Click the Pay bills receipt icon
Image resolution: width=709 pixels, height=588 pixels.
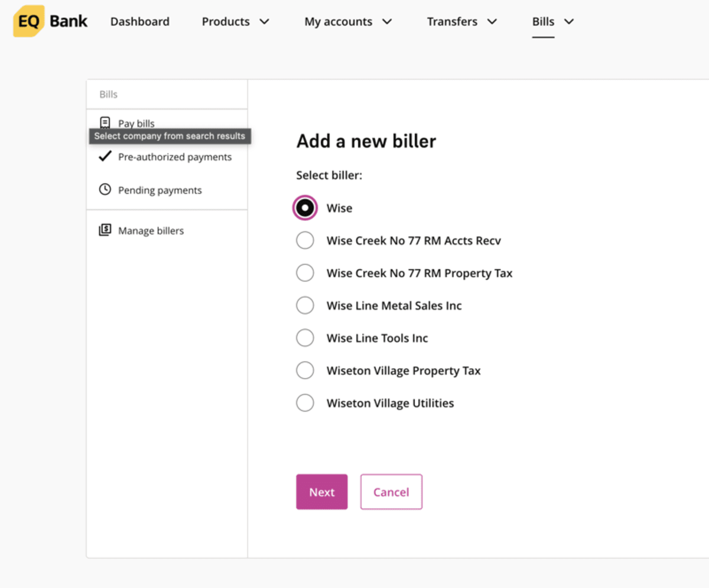(x=105, y=123)
